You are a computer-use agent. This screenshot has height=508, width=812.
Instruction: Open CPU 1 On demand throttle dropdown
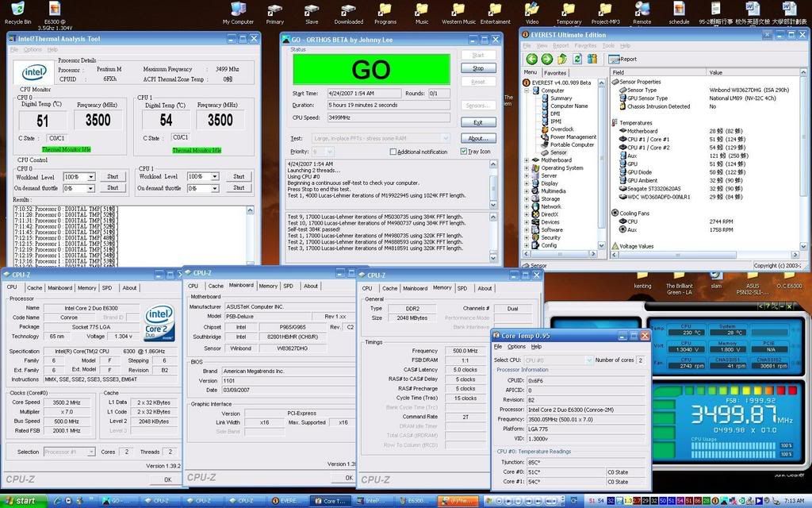214,188
